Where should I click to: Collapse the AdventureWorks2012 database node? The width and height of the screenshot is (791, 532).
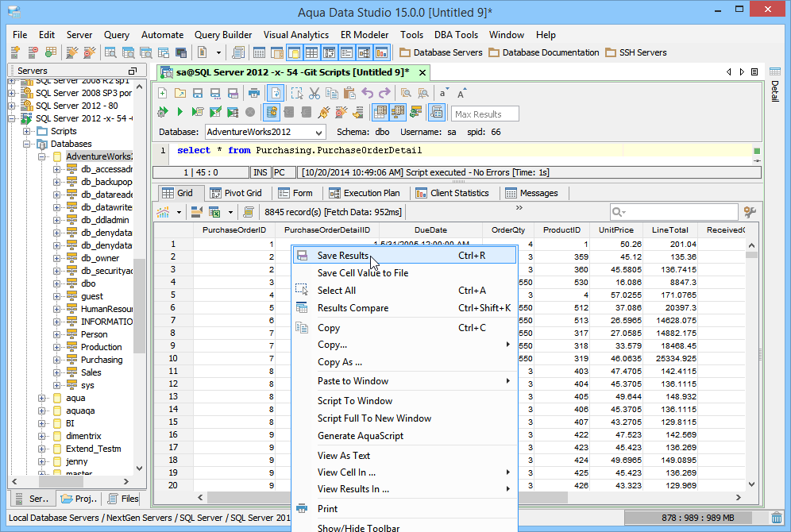coord(41,156)
